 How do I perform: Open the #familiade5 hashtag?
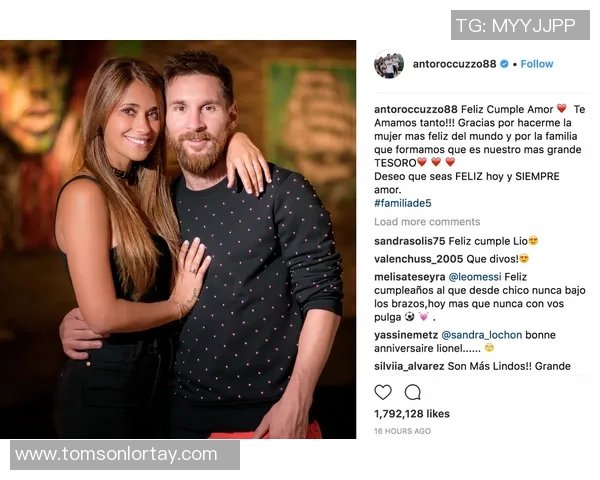pos(403,203)
